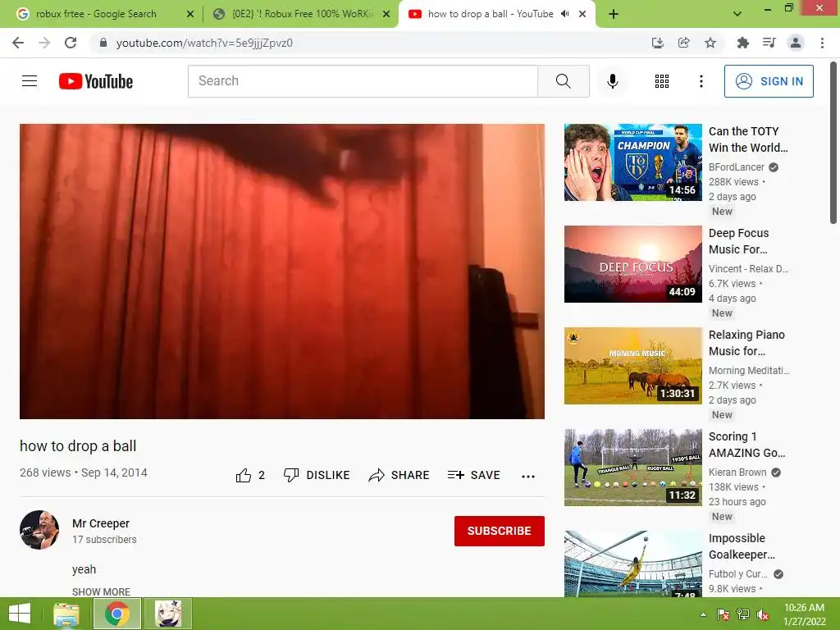Switch to robux frtee Google Search tab

(97, 14)
